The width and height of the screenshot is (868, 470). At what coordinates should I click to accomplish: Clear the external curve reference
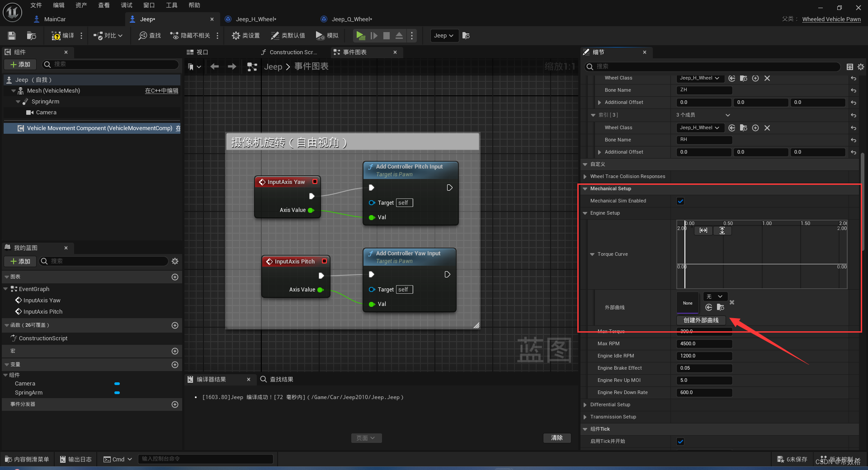(732, 302)
